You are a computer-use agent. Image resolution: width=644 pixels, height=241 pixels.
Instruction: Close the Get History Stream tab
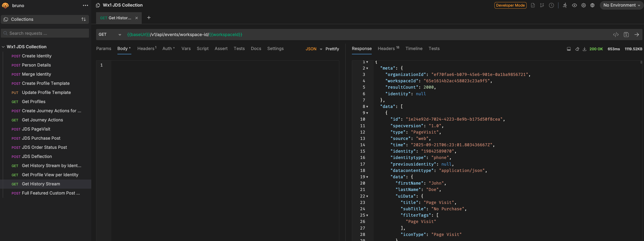pyautogui.click(x=136, y=18)
